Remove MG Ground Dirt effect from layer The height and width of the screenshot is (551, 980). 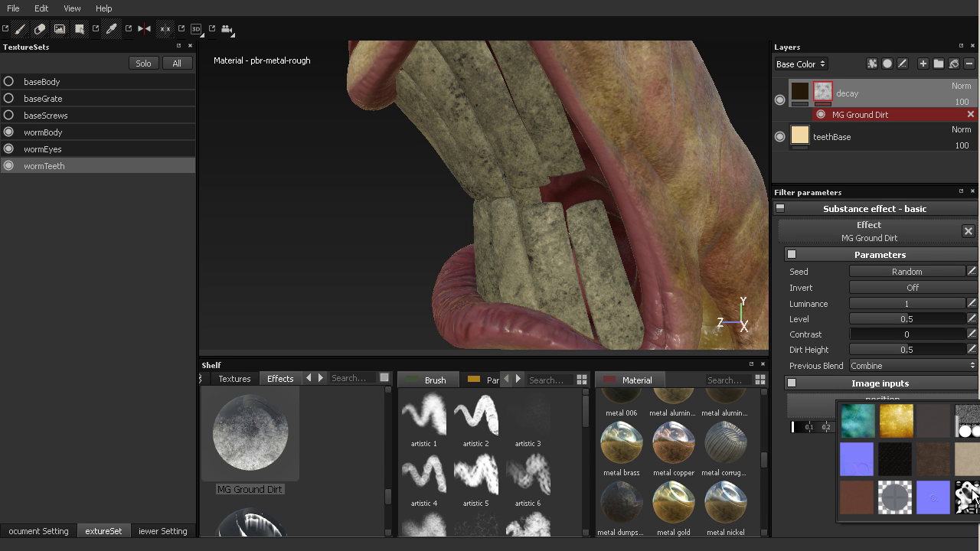pos(971,115)
